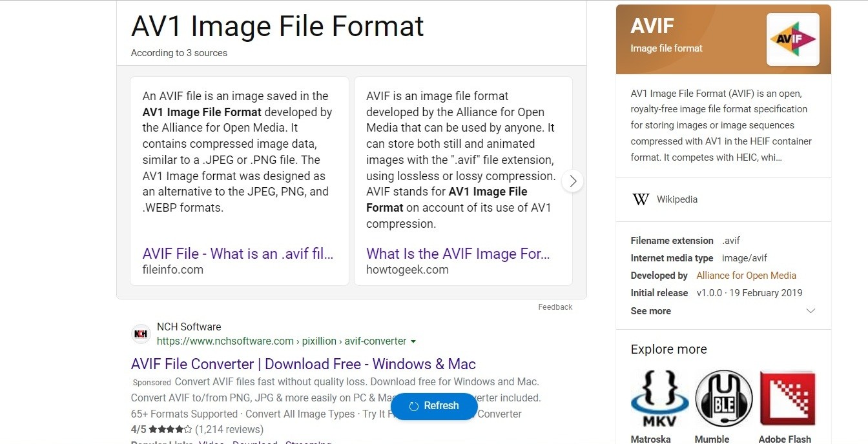Click the NCH Software favicon
868x444 pixels.
point(141,334)
